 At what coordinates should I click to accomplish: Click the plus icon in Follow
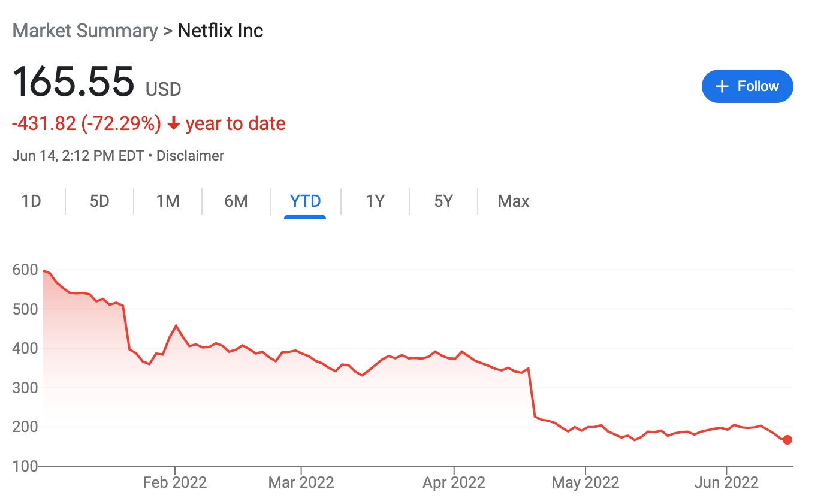pyautogui.click(x=722, y=87)
